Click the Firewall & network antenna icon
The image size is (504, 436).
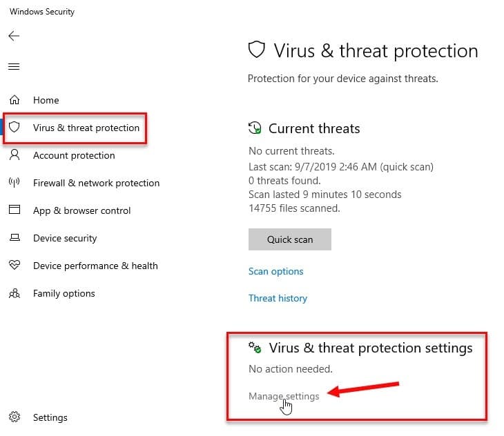click(14, 182)
